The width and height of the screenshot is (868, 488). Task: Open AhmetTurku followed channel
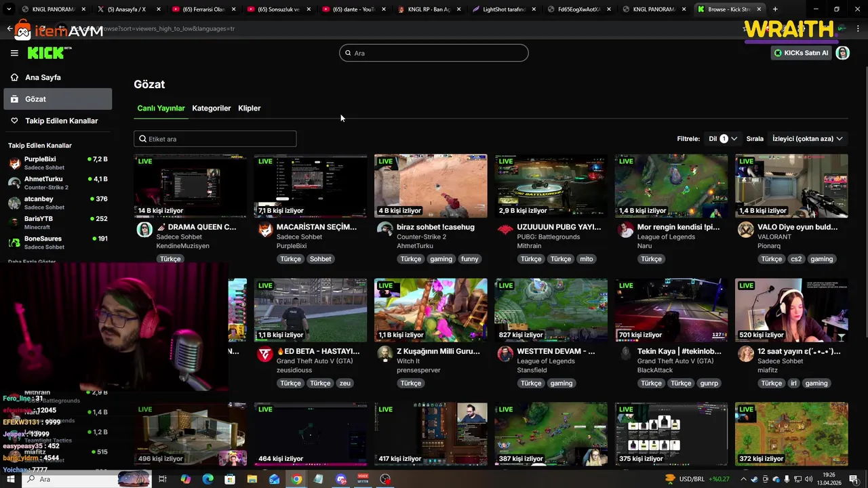(x=58, y=183)
